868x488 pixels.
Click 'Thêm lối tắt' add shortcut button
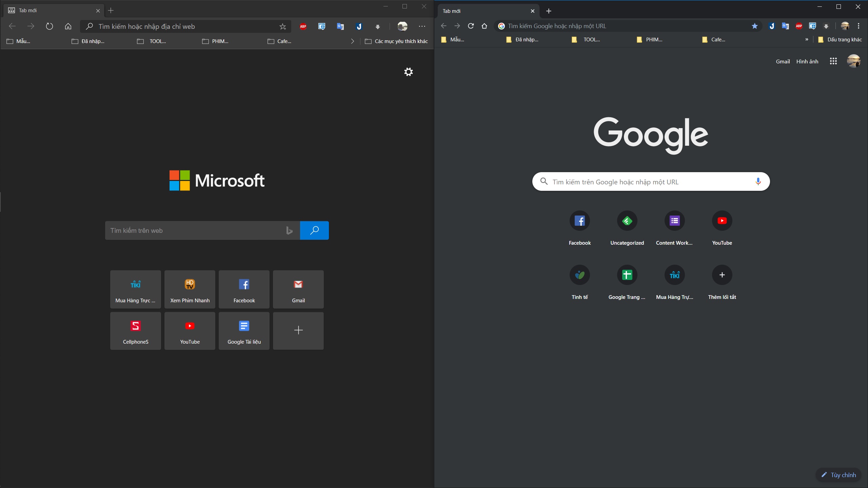[722, 282]
